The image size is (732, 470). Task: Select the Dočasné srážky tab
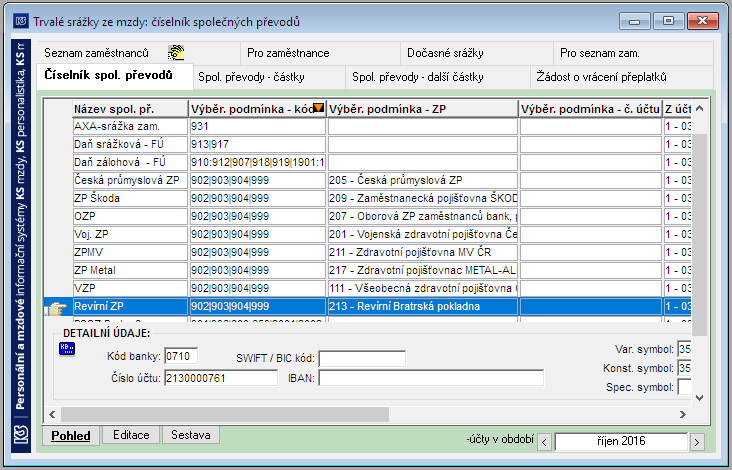(x=445, y=53)
